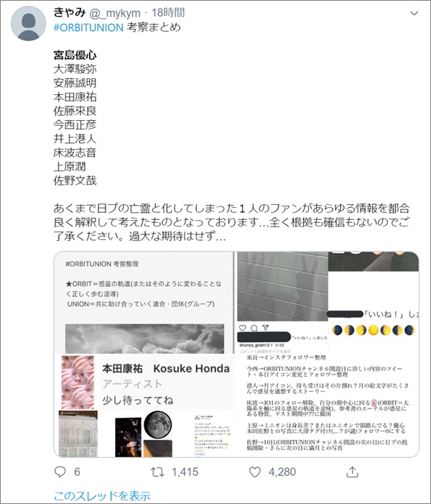
Task: Click the gray default profile avatar
Action: point(28,23)
